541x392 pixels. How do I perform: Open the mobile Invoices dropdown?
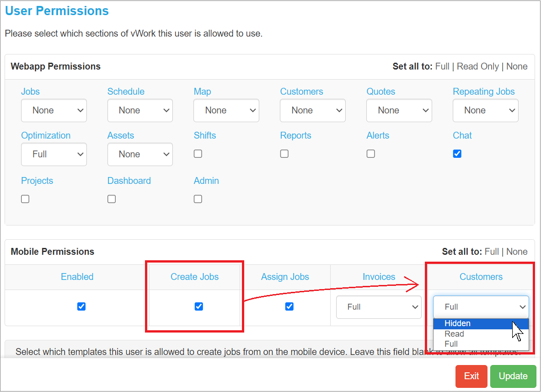pos(379,307)
